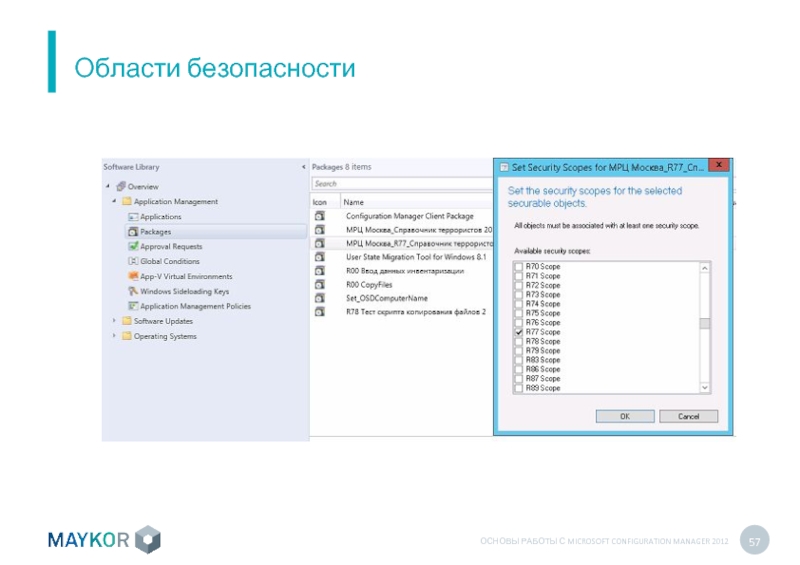This screenshot has height=565, width=800.
Task: Open Global Conditions in the tree
Action: coord(170,261)
